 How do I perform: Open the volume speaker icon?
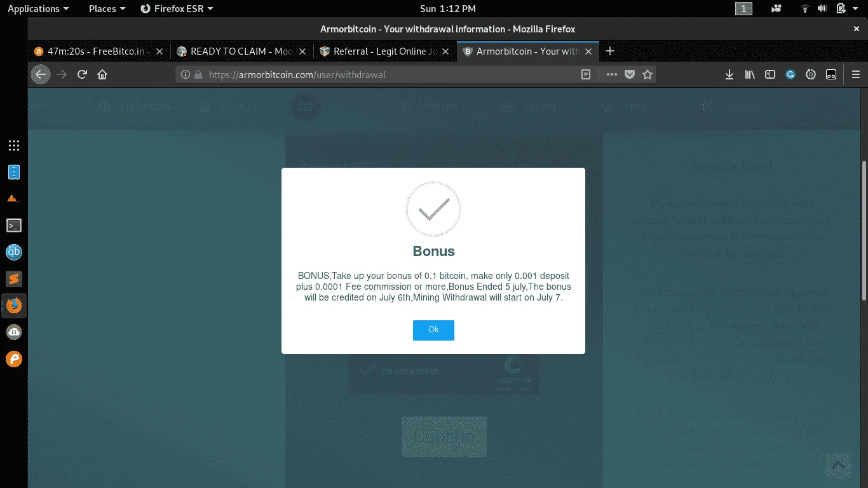coord(822,8)
